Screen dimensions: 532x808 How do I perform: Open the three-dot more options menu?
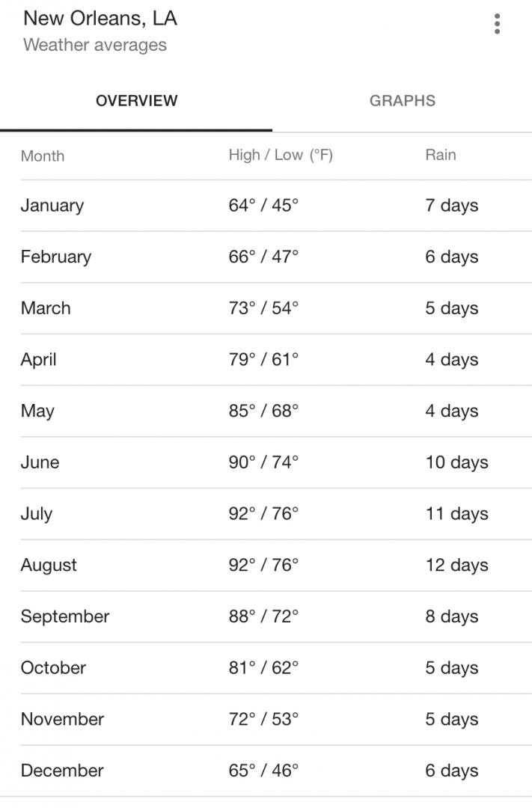[x=497, y=25]
